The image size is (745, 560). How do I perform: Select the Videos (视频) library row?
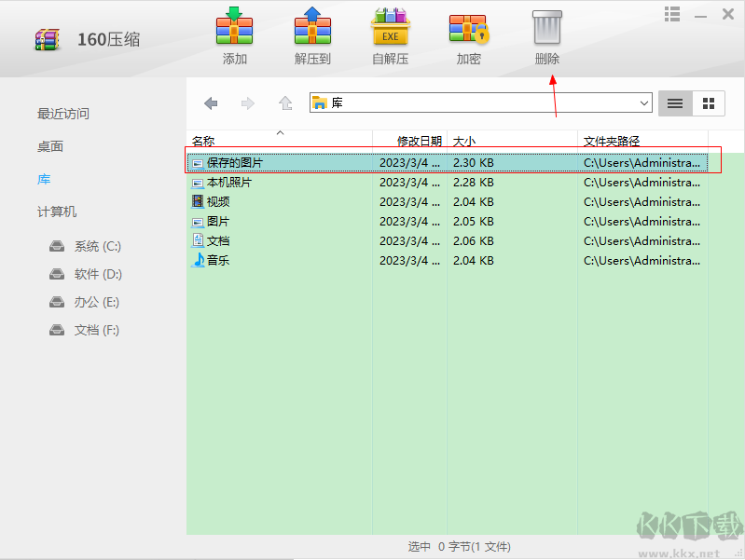pyautogui.click(x=217, y=201)
